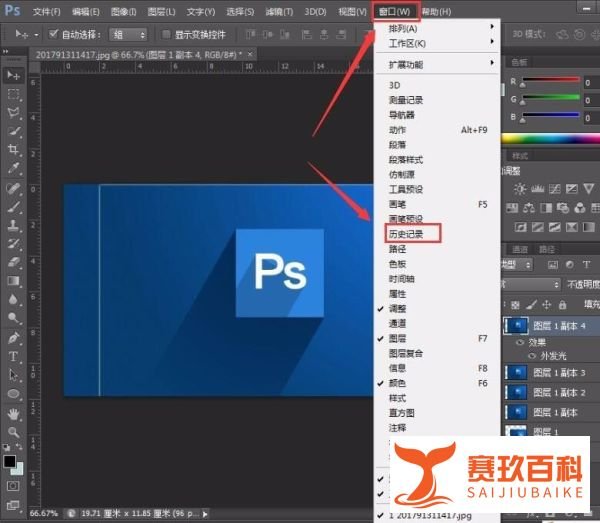The width and height of the screenshot is (600, 523).
Task: Uncheck 调整 in the Window menu
Action: pyautogui.click(x=397, y=309)
